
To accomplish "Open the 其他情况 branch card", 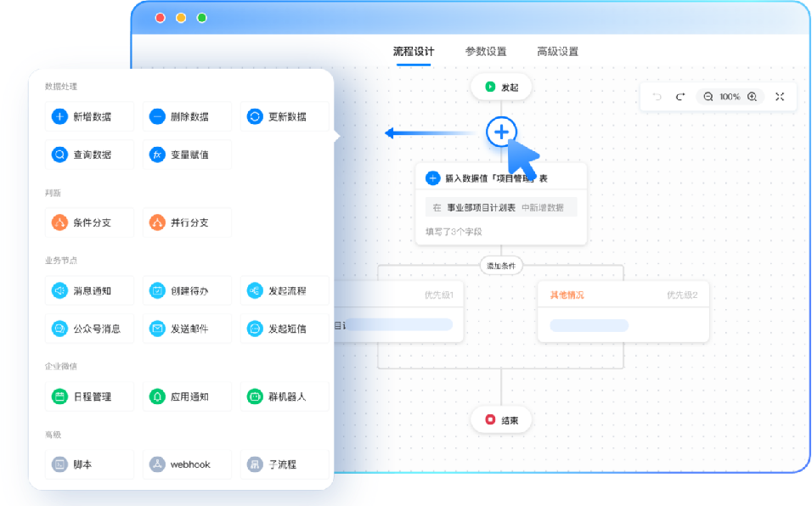I will pos(623,312).
